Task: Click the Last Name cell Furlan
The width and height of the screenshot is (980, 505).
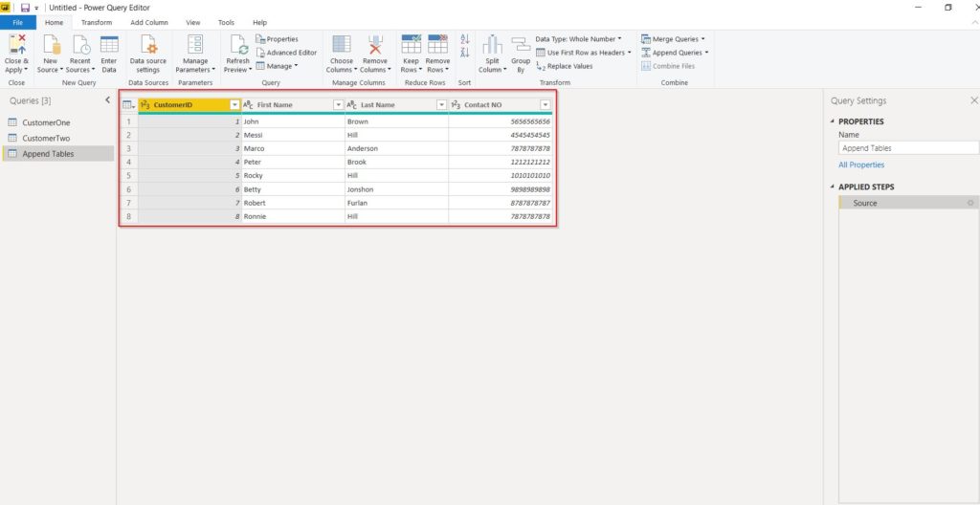Action: 396,203
